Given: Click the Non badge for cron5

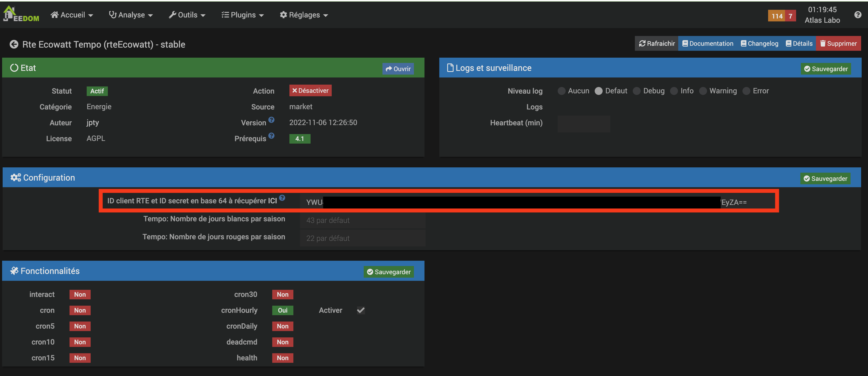Looking at the screenshot, I should pos(80,326).
